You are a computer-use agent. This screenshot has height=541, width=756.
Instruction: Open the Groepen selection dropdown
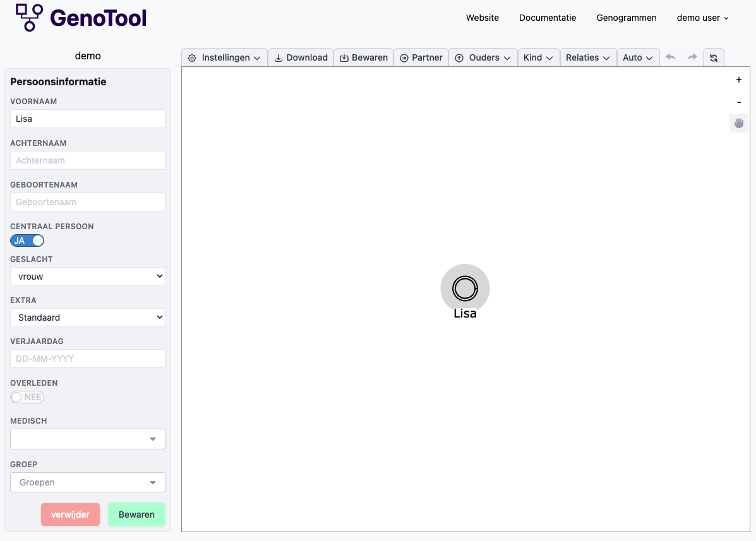(88, 482)
